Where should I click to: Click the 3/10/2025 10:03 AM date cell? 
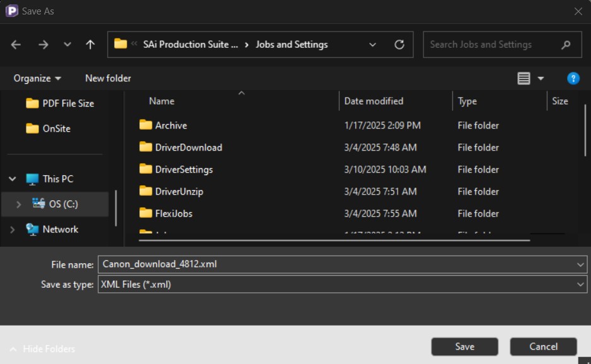tap(385, 169)
